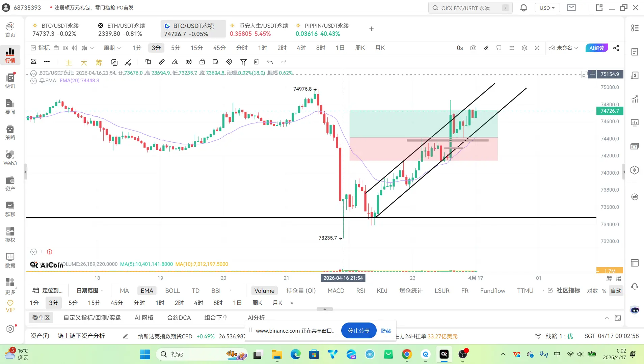This screenshot has height=364, width=644.
Task: Open the 数据 data sidebar icon
Action: (x=10, y=260)
